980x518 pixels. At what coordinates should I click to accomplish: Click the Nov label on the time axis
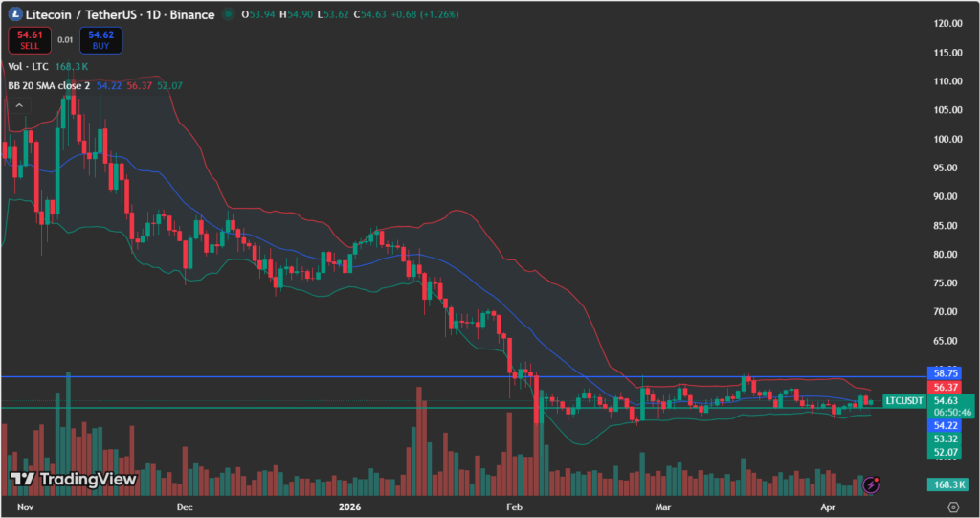25,507
